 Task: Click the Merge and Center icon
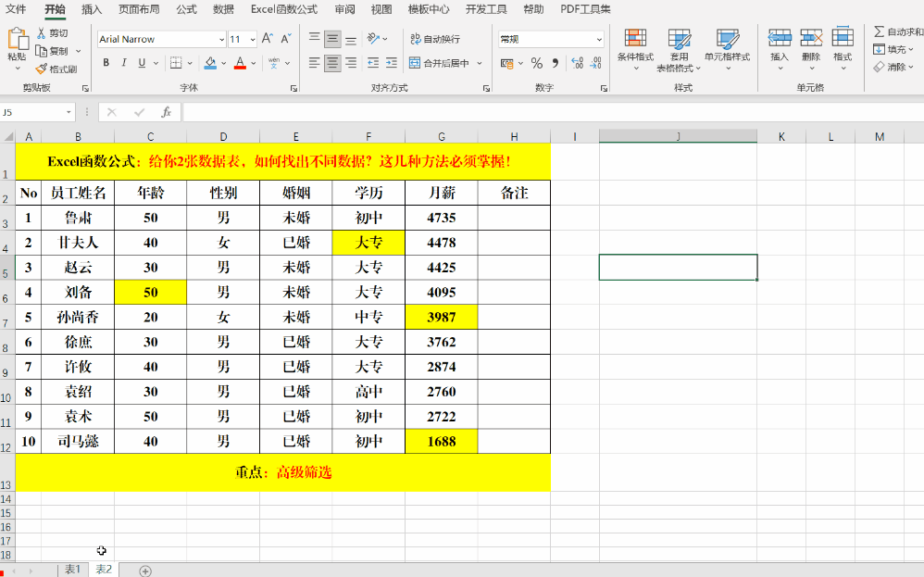415,62
